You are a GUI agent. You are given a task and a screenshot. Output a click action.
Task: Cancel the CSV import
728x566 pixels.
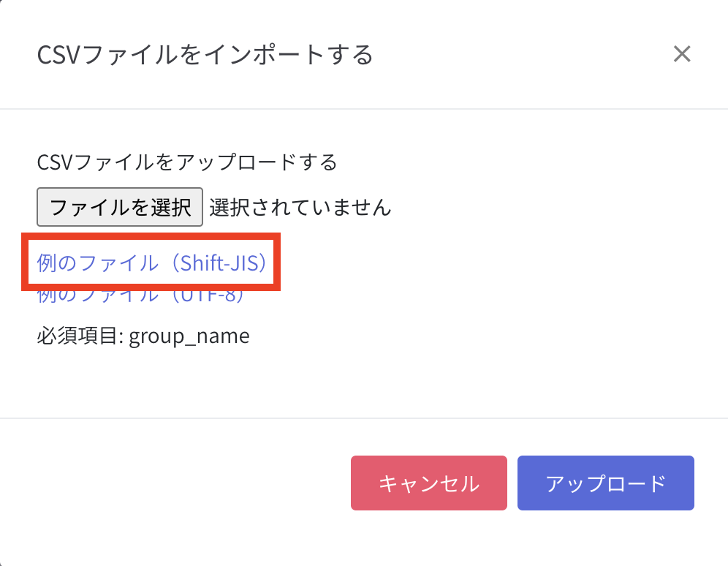click(428, 483)
